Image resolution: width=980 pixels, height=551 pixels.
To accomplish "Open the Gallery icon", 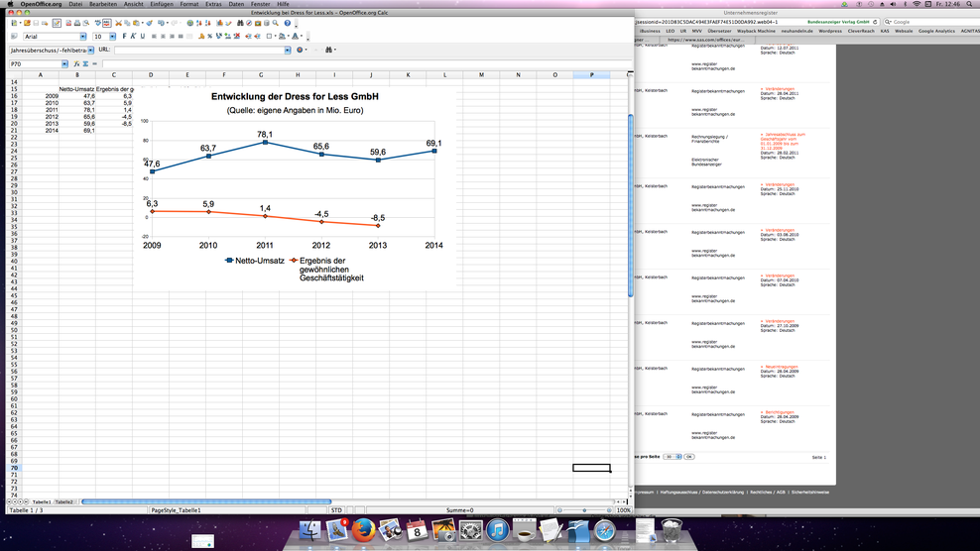I will coord(258,23).
